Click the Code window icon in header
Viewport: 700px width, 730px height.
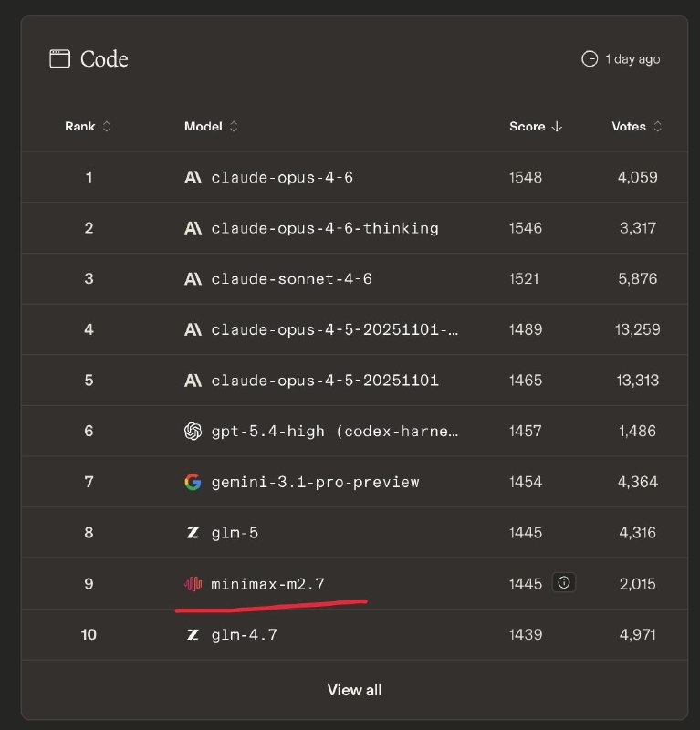[x=59, y=59]
